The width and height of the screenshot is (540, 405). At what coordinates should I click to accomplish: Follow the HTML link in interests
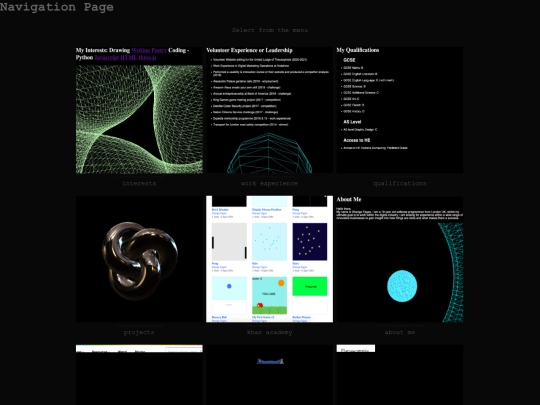[x=129, y=58]
